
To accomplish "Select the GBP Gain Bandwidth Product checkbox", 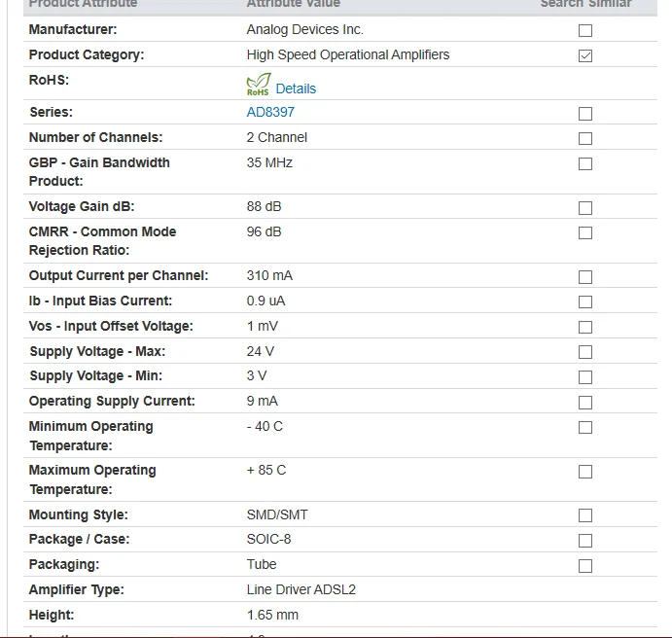I will click(585, 163).
